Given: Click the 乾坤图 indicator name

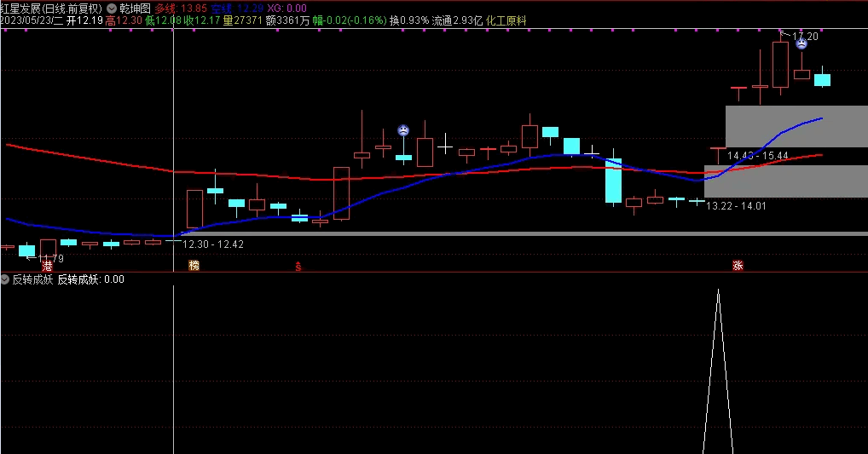Looking at the screenshot, I should tap(135, 9).
